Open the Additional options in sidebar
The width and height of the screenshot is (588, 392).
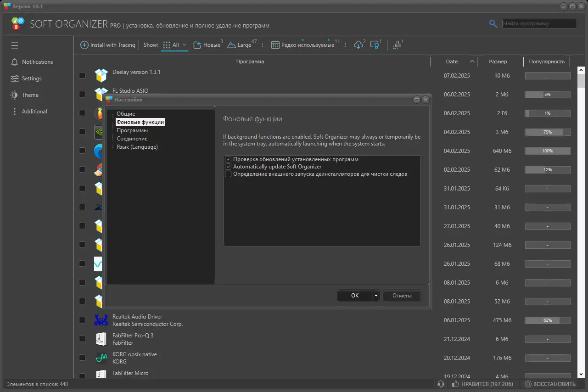pyautogui.click(x=29, y=112)
